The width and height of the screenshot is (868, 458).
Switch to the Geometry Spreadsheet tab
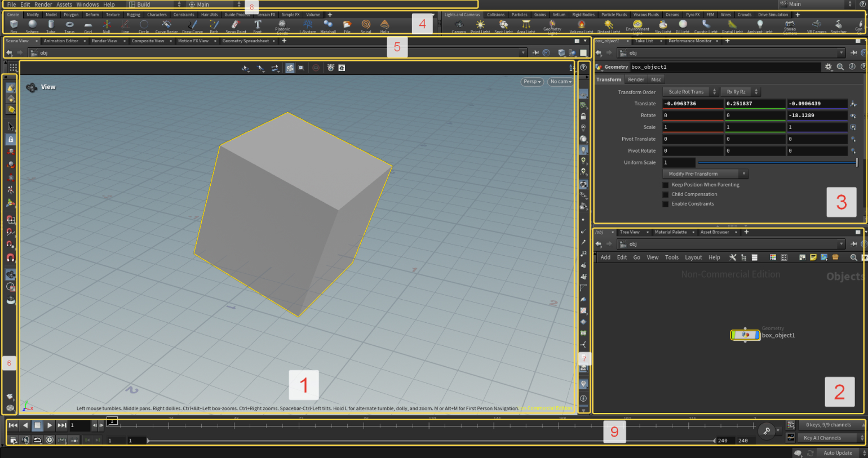(245, 41)
